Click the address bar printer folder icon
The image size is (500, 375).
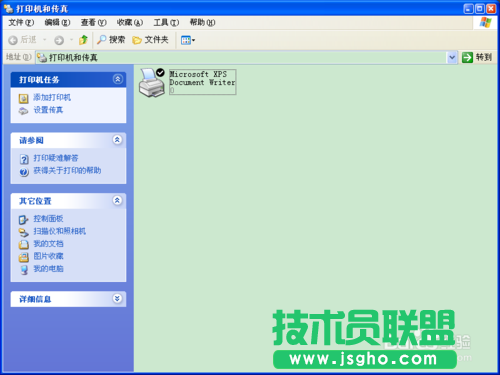[42, 58]
